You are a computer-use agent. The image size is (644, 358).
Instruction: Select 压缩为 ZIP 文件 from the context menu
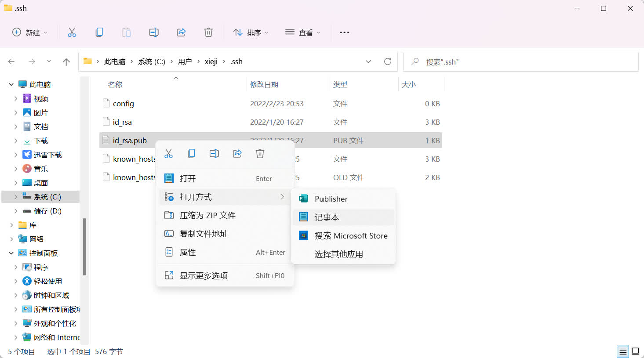pyautogui.click(x=207, y=216)
